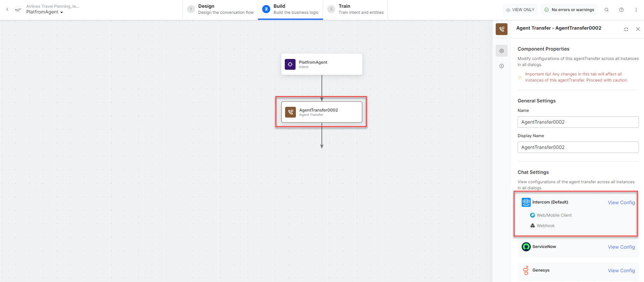This screenshot has width=644, height=282.
Task: Click the Genesys icon in Chat Settings
Action: click(526, 270)
